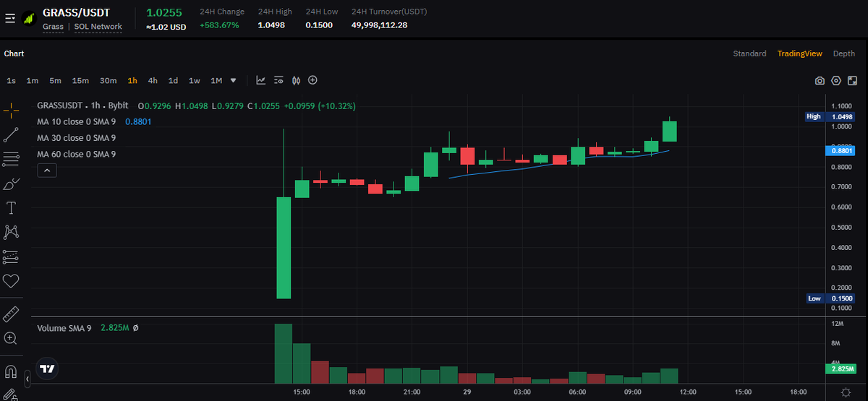Toggle the magnet snap mode
This screenshot has width=868, height=401.
click(x=11, y=372)
